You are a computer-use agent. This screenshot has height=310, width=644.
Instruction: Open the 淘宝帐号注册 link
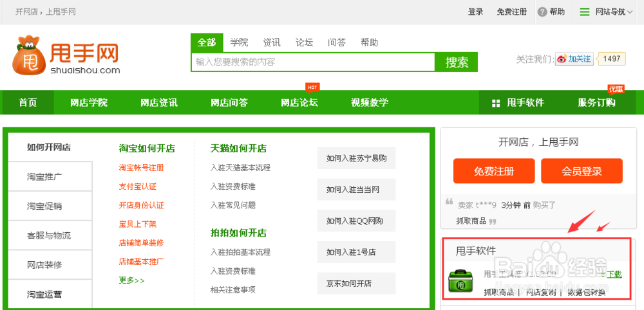(x=141, y=168)
